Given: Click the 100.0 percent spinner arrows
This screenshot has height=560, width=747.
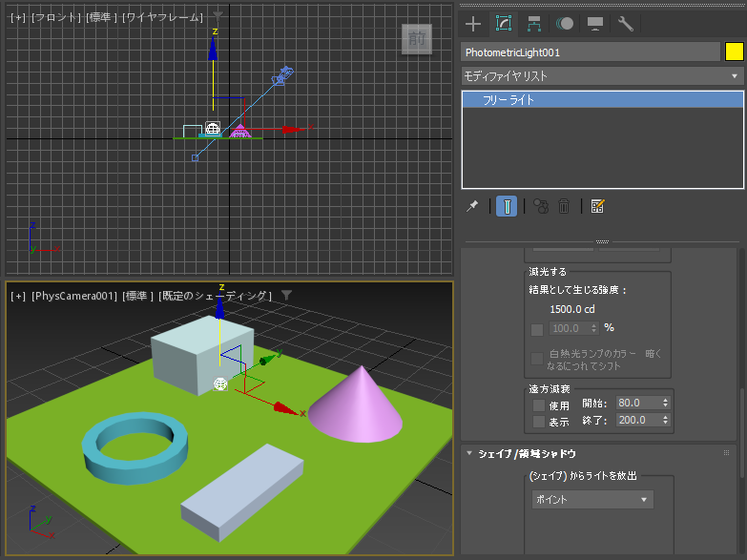Looking at the screenshot, I should [x=593, y=328].
